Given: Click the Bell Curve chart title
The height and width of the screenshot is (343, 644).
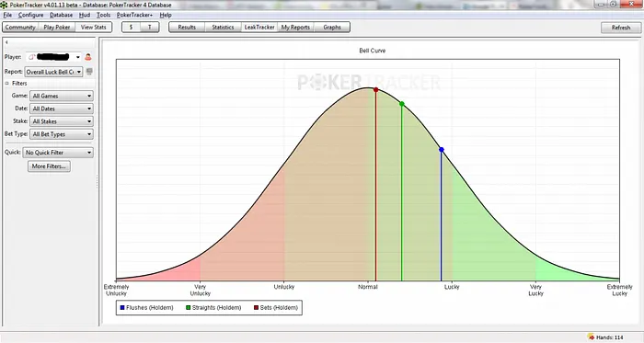Looking at the screenshot, I should point(372,51).
